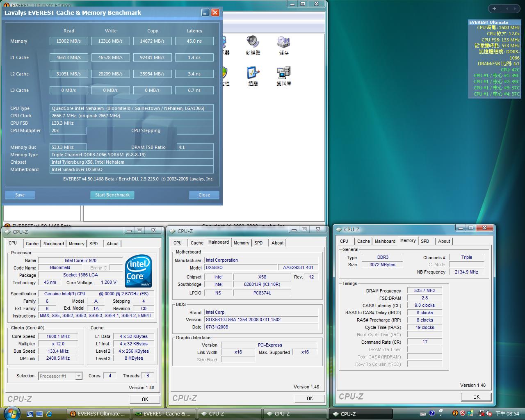Click L3 Cache Latency value 6.7 ns
The width and height of the screenshot is (525, 420).
194,90
